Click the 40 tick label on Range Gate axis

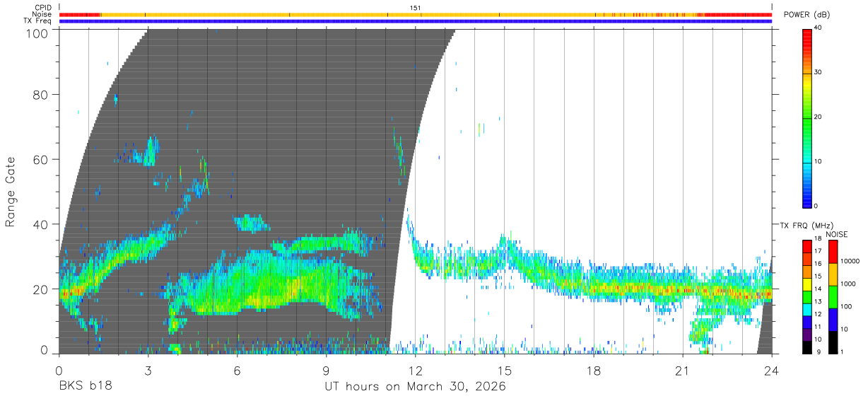(x=40, y=224)
